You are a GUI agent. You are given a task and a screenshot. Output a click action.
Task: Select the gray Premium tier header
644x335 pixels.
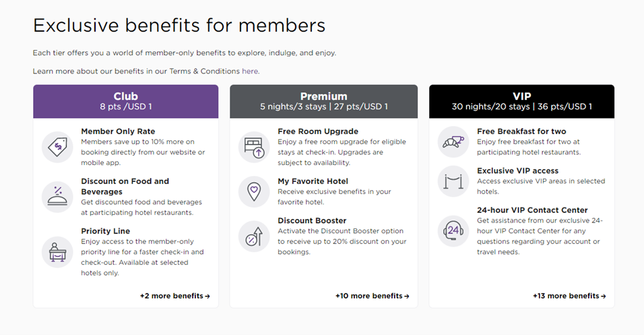323,102
